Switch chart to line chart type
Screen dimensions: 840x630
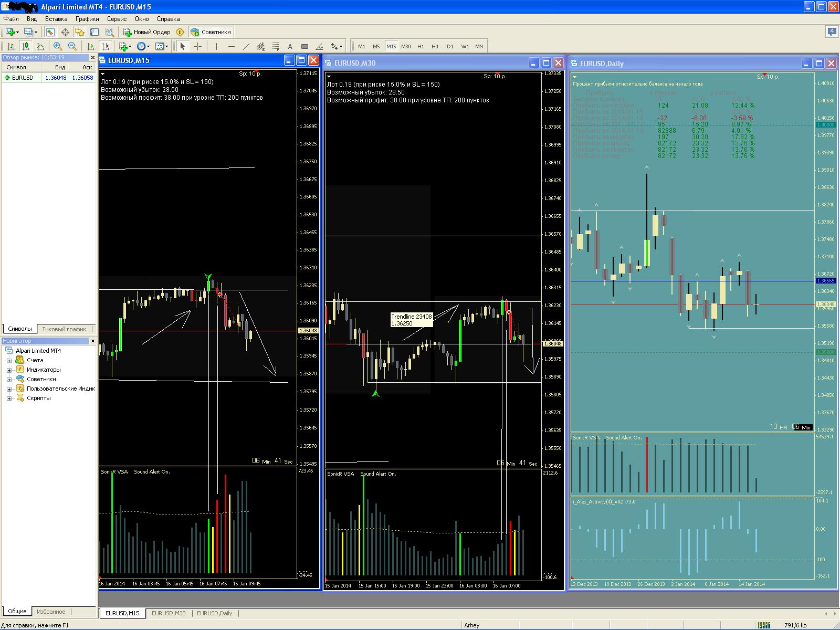tap(40, 46)
